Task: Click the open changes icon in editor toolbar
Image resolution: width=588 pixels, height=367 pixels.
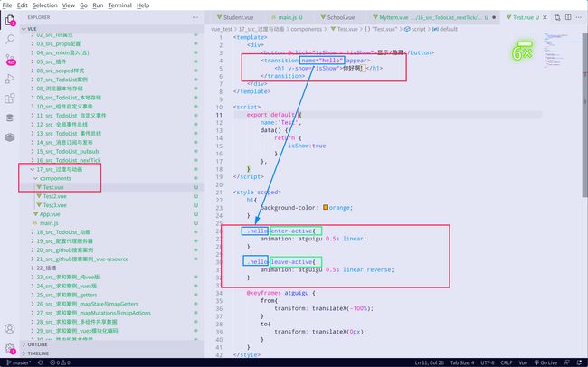Action: click(x=557, y=17)
